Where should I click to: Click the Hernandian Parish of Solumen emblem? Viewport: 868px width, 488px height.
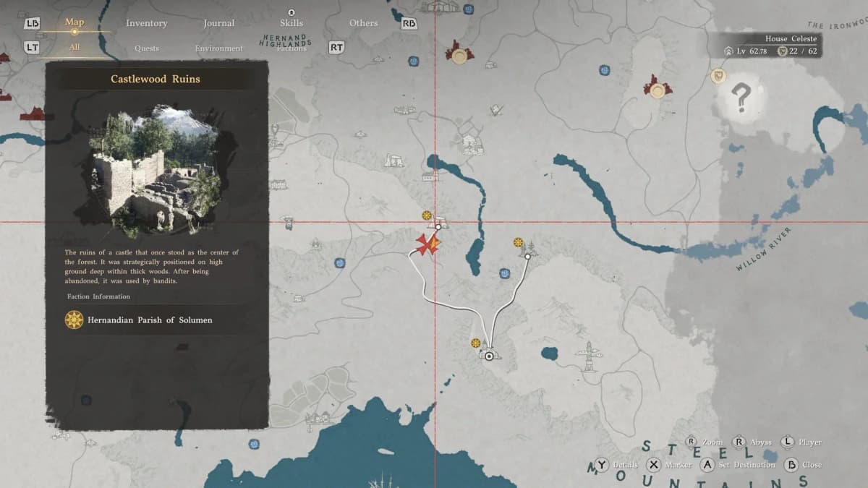[74, 320]
